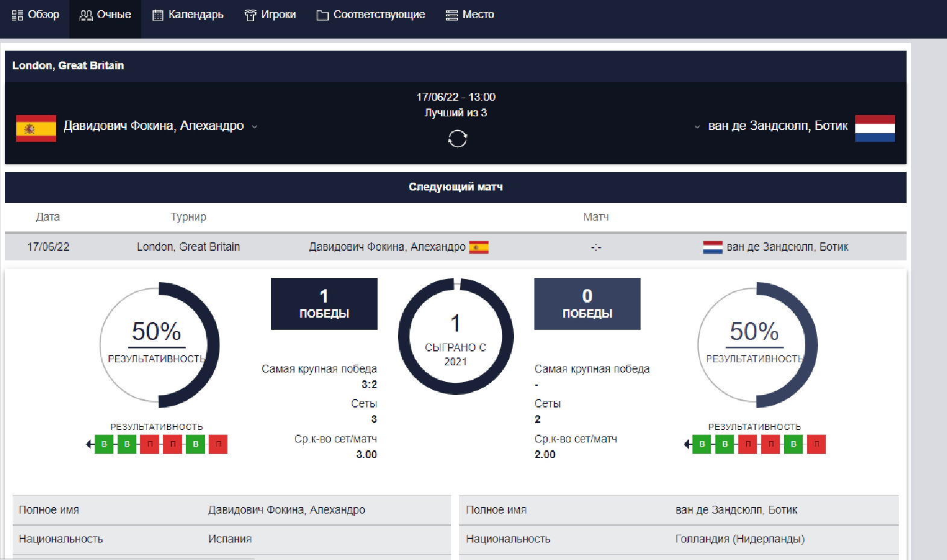Click Давидович Фокина name in match header
This screenshot has width=947, height=560.
154,126
